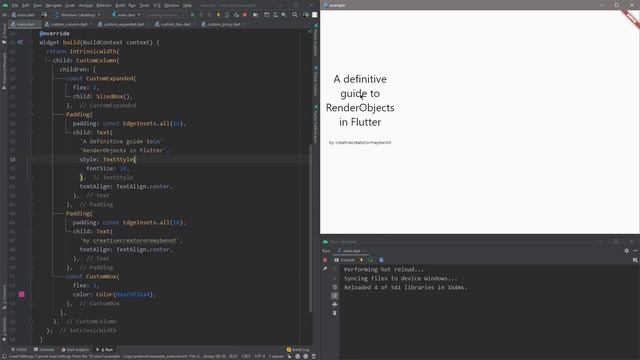Hide the Run panel with the minimize icon

635,251
